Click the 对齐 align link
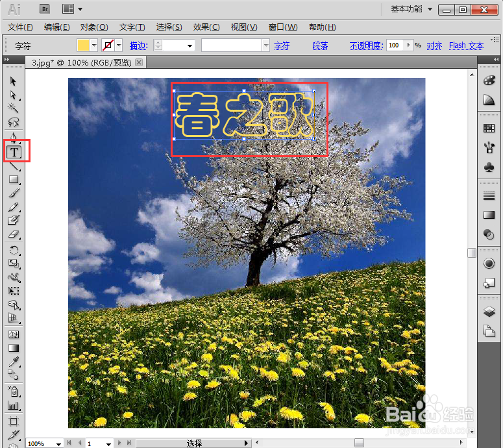This screenshot has height=448, width=503. pyautogui.click(x=434, y=46)
